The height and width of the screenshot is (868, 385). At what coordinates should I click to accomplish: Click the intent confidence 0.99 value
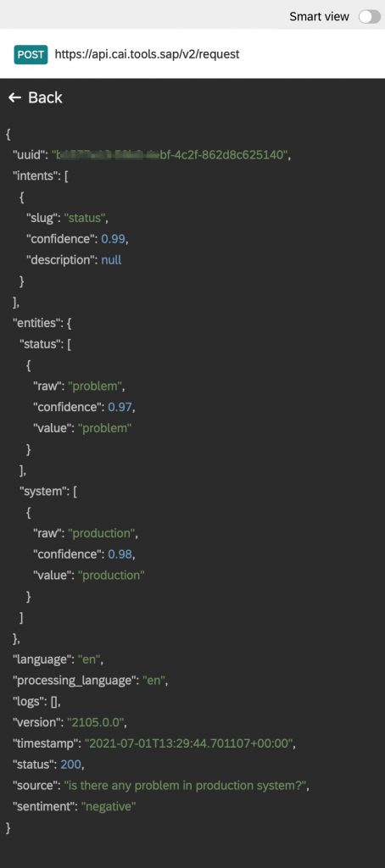(x=114, y=239)
